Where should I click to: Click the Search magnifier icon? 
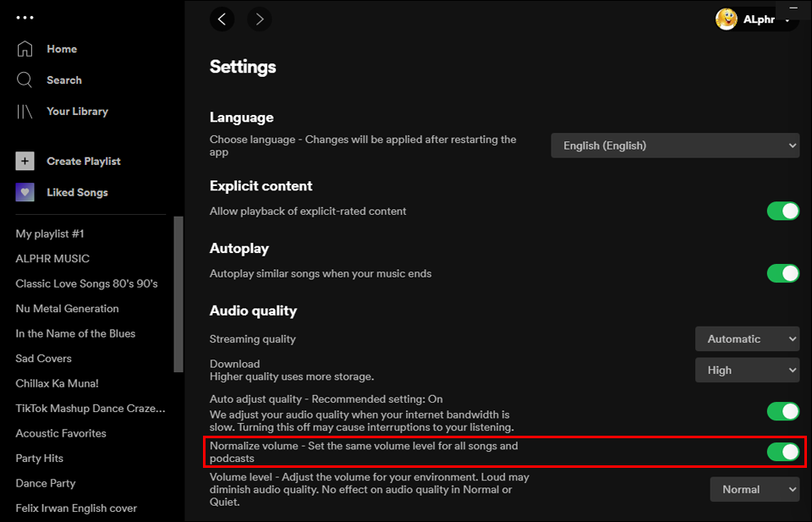point(25,80)
